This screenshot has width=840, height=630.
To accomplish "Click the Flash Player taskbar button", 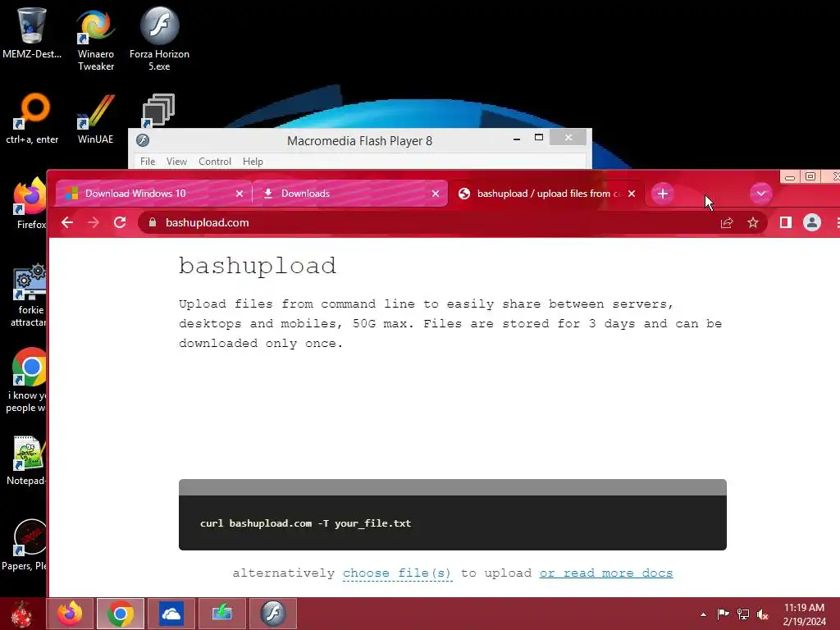I will (272, 614).
